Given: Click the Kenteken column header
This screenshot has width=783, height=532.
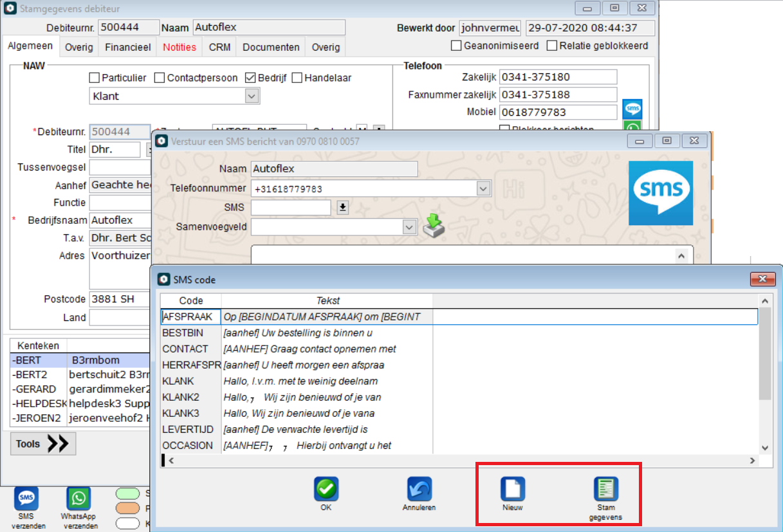Looking at the screenshot, I should tap(39, 345).
